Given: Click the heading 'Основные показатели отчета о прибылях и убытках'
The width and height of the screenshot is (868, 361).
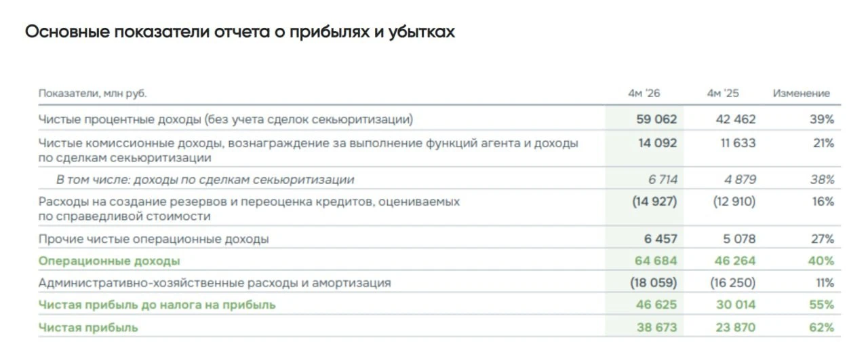Looking at the screenshot, I should click(240, 32).
